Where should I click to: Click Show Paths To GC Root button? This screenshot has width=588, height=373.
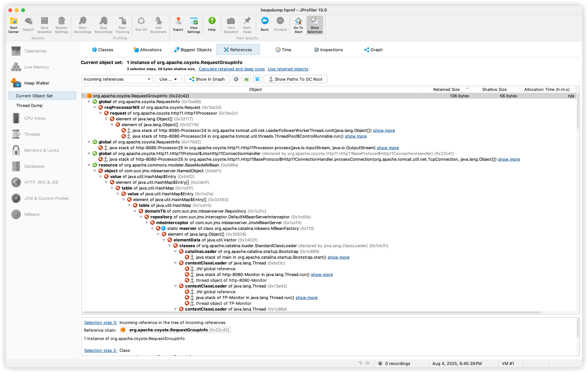[x=295, y=79]
